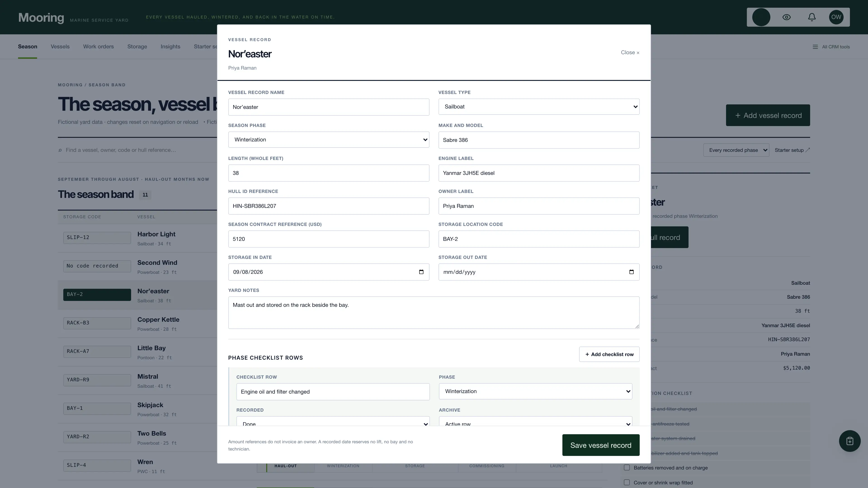
Task: Click Add vessel record button
Action: [768, 115]
